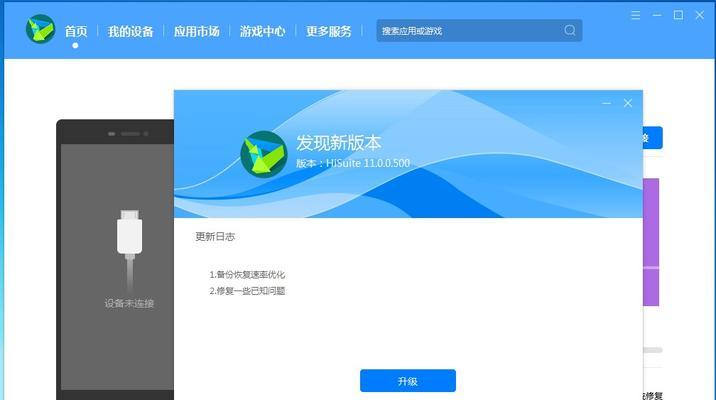The width and height of the screenshot is (716, 400).
Task: Switch to 我的设备 tab
Action: (x=130, y=31)
